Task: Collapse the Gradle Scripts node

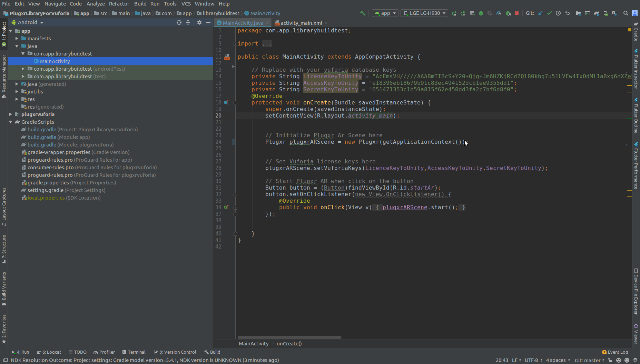Action: pyautogui.click(x=11, y=122)
